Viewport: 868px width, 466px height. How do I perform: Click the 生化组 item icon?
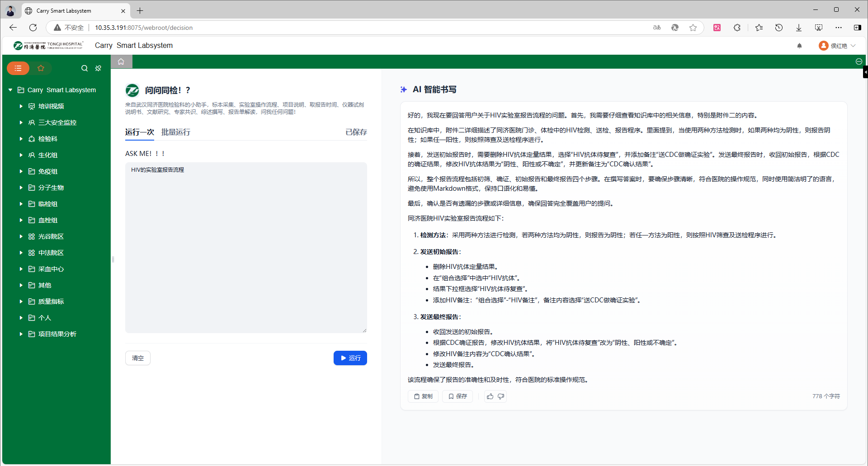click(32, 155)
